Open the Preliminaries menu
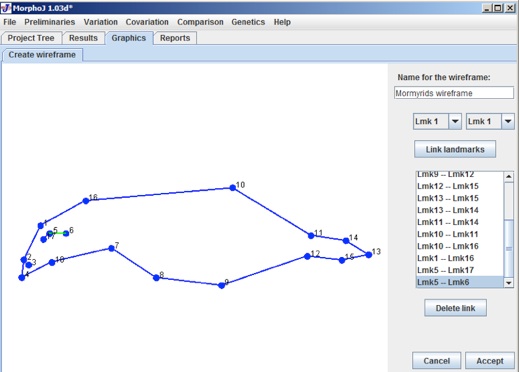 (x=49, y=22)
